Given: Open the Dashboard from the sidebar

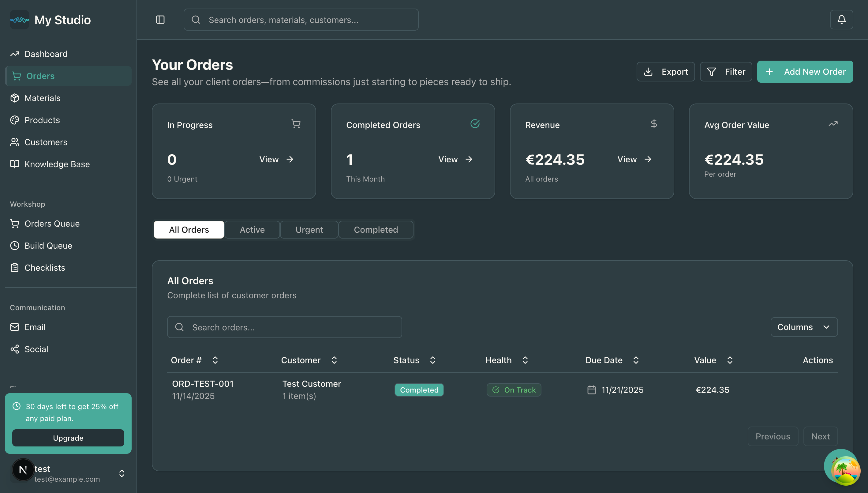Looking at the screenshot, I should coord(46,54).
